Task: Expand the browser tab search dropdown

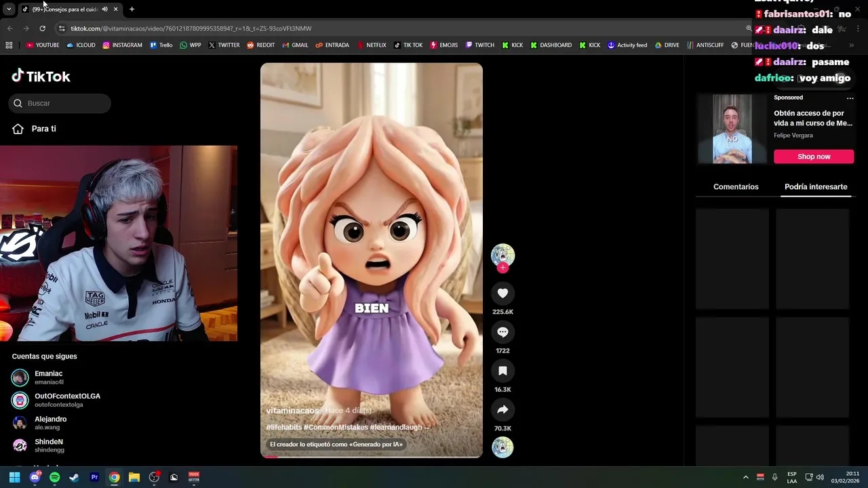Action: [x=9, y=9]
